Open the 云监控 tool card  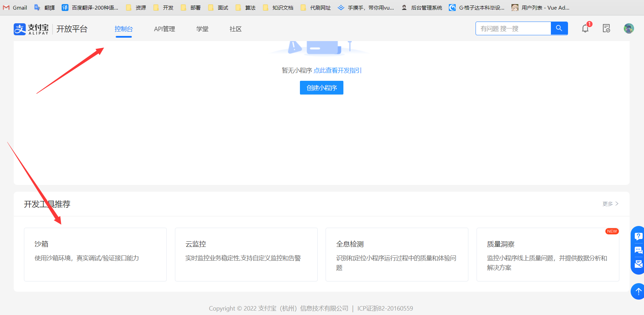(246, 254)
